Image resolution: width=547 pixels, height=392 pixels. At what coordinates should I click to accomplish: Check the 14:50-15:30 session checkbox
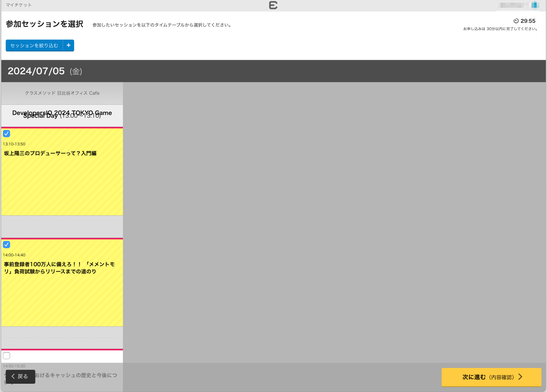click(6, 355)
